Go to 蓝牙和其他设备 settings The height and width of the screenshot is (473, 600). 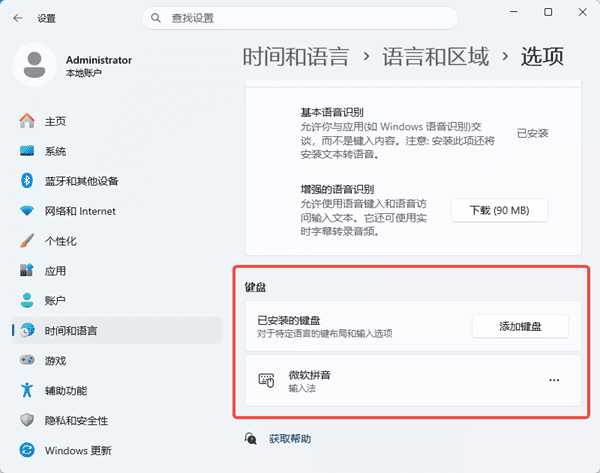tap(117, 181)
